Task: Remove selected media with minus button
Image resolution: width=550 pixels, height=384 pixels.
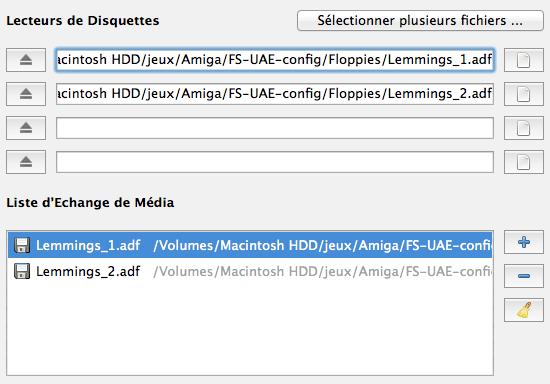Action: tap(524, 276)
